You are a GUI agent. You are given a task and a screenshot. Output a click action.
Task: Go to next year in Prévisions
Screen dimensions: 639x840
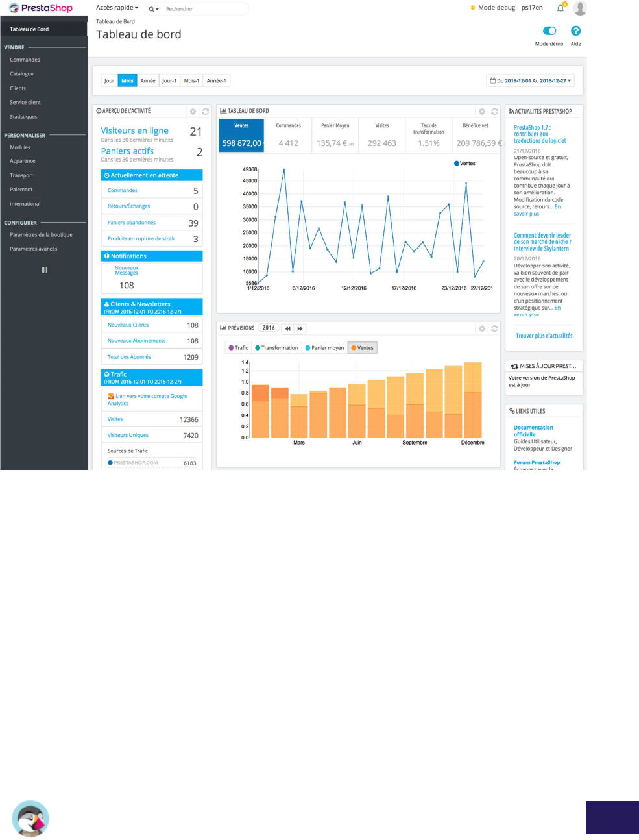[300, 328]
